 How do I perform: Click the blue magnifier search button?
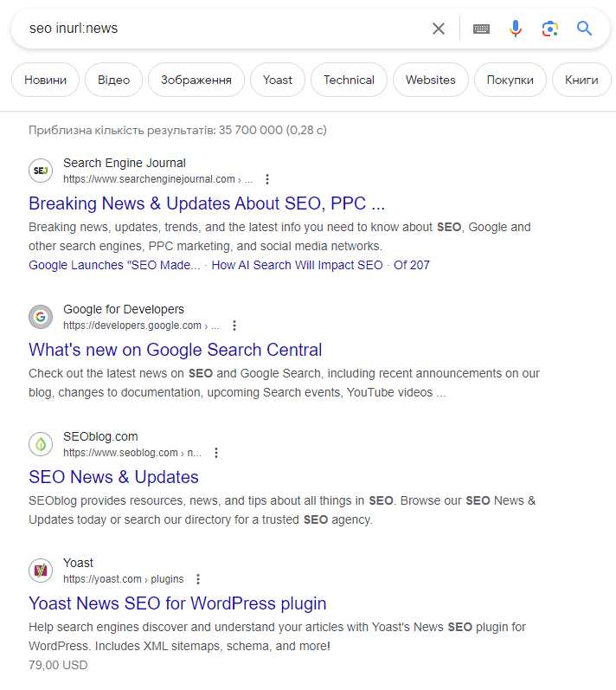click(x=585, y=29)
